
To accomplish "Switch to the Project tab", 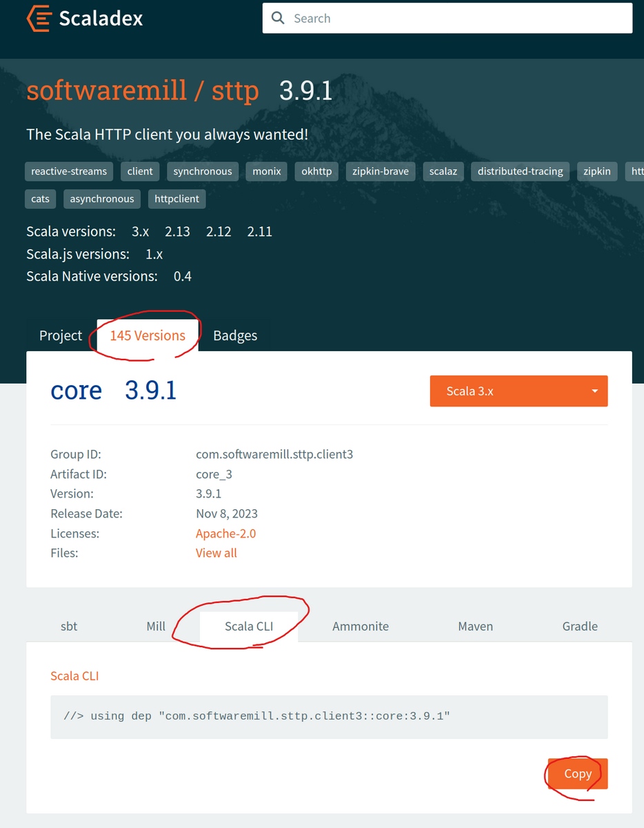I will pyautogui.click(x=61, y=335).
